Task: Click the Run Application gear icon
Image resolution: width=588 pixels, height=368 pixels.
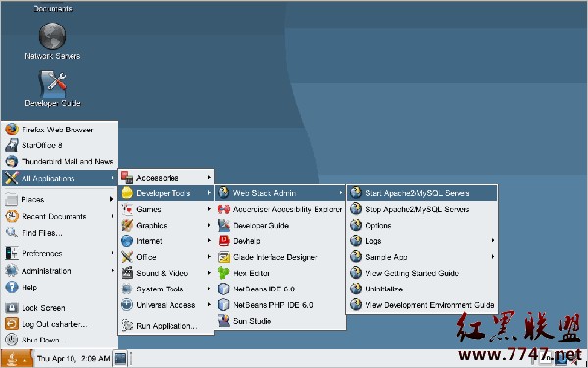Action: click(127, 326)
